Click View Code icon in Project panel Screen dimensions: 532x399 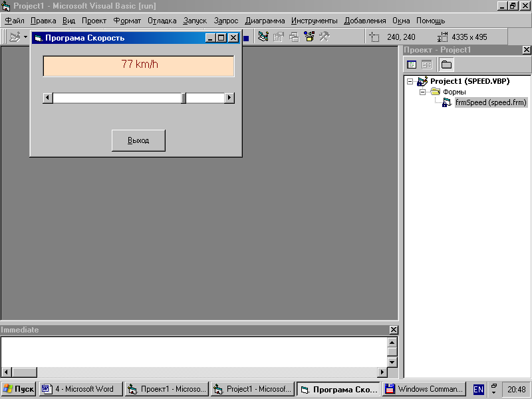click(x=412, y=65)
